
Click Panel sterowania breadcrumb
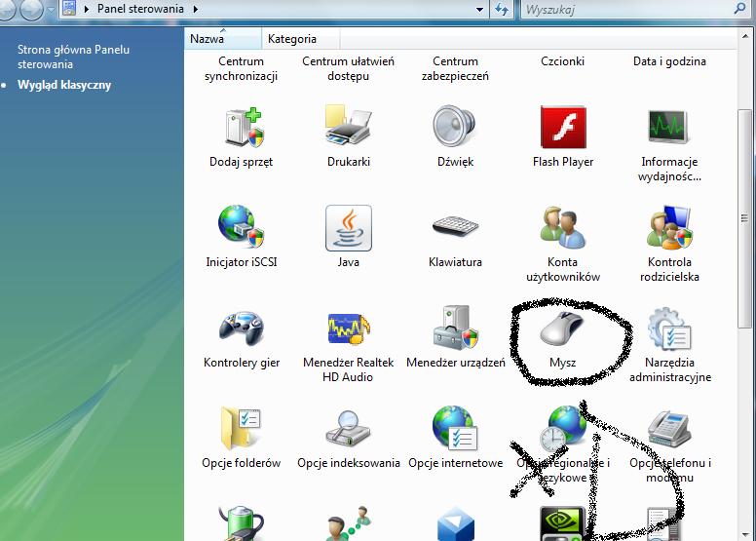point(140,9)
